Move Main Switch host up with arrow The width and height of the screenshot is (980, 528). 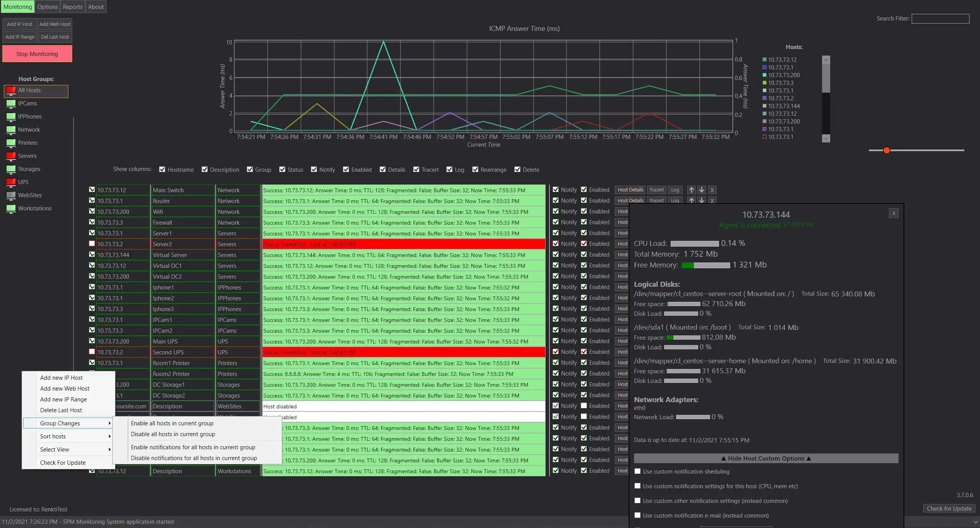pyautogui.click(x=692, y=190)
